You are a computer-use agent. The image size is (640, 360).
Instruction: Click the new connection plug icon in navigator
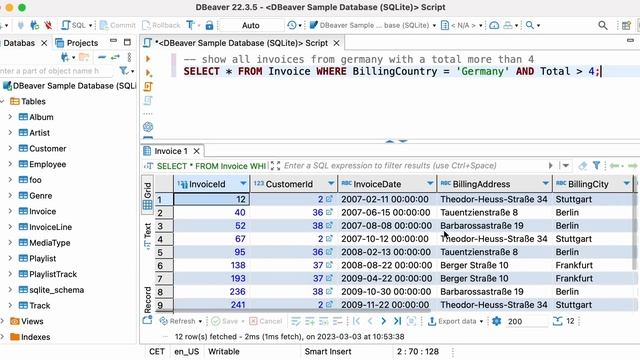[64, 57]
